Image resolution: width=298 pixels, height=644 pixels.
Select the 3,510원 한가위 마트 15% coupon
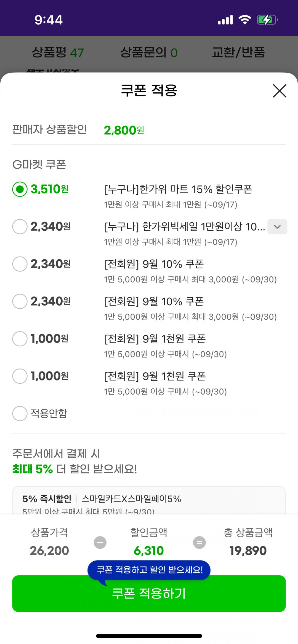pyautogui.click(x=20, y=189)
